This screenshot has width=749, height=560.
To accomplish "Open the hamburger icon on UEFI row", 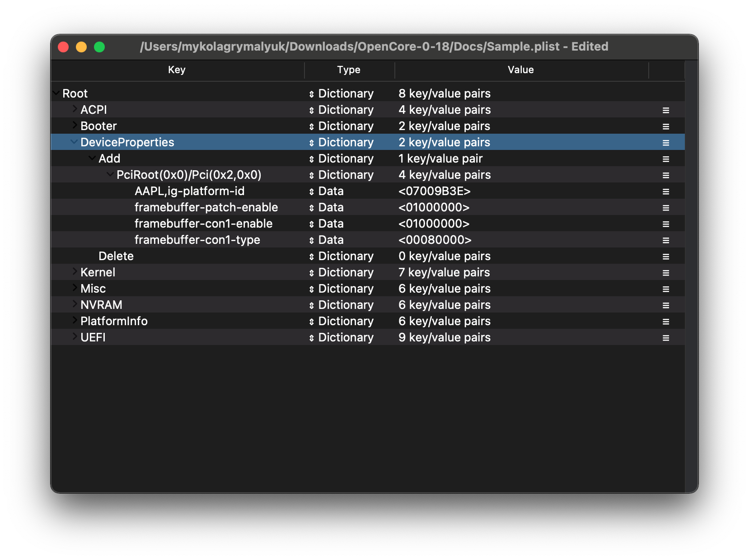I will pos(665,338).
